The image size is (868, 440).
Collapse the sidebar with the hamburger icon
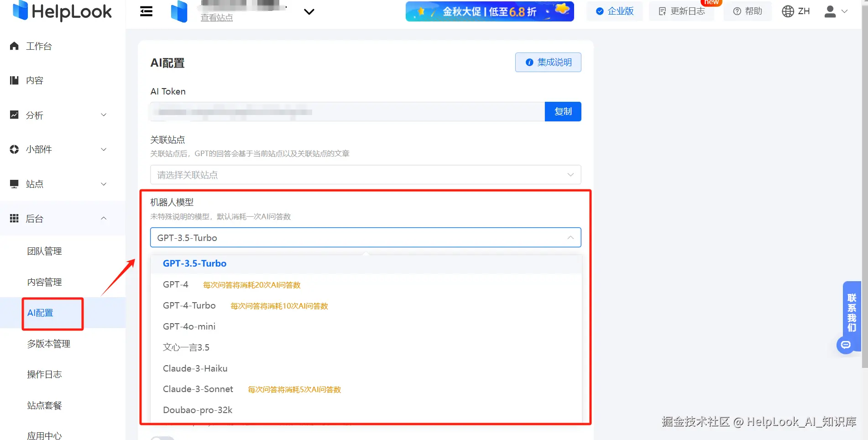[x=146, y=11]
